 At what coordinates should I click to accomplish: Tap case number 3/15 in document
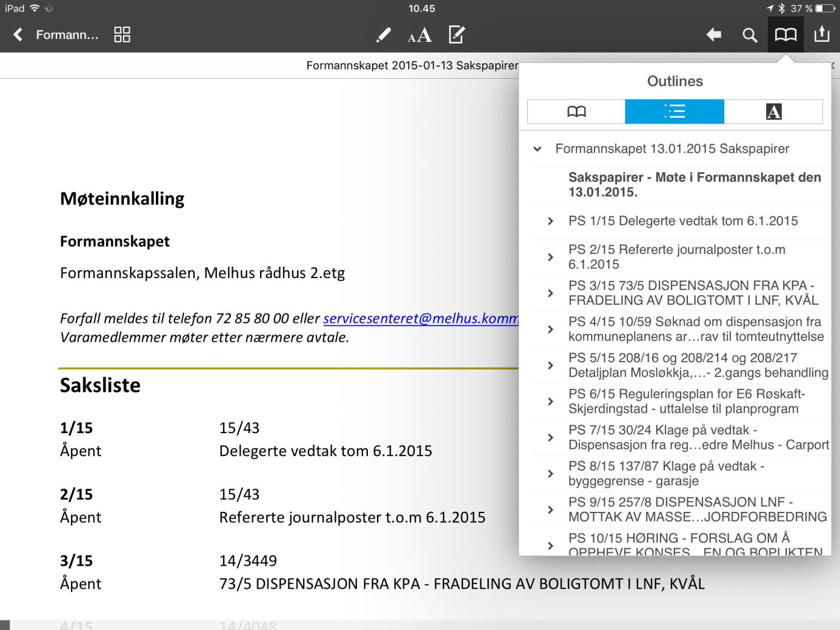click(76, 561)
